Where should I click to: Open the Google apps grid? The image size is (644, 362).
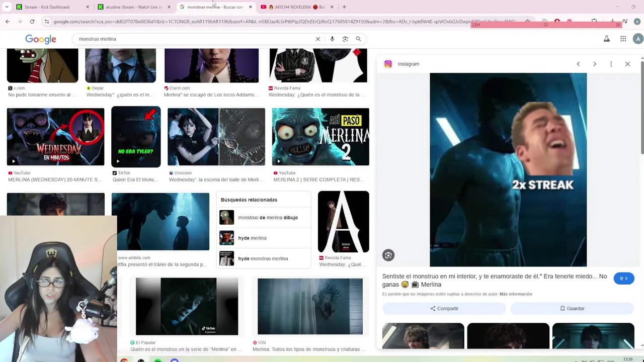tap(623, 39)
